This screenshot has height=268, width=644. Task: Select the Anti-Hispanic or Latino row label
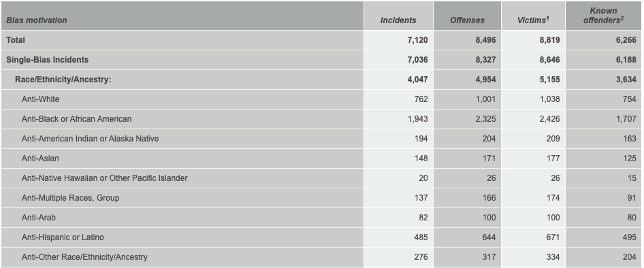pyautogui.click(x=63, y=237)
